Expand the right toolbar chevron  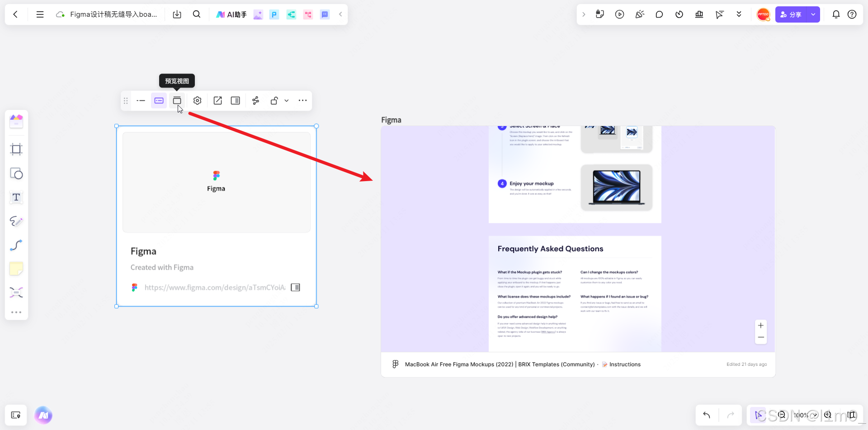pos(584,14)
